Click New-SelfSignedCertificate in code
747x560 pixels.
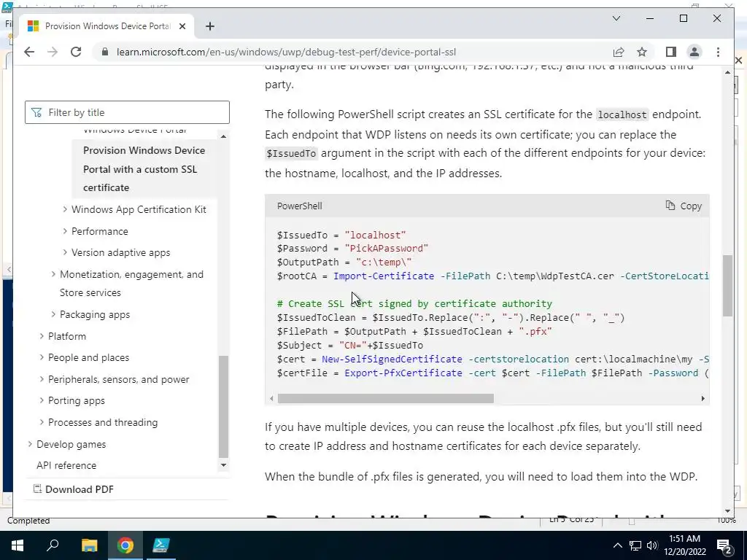[392, 359]
